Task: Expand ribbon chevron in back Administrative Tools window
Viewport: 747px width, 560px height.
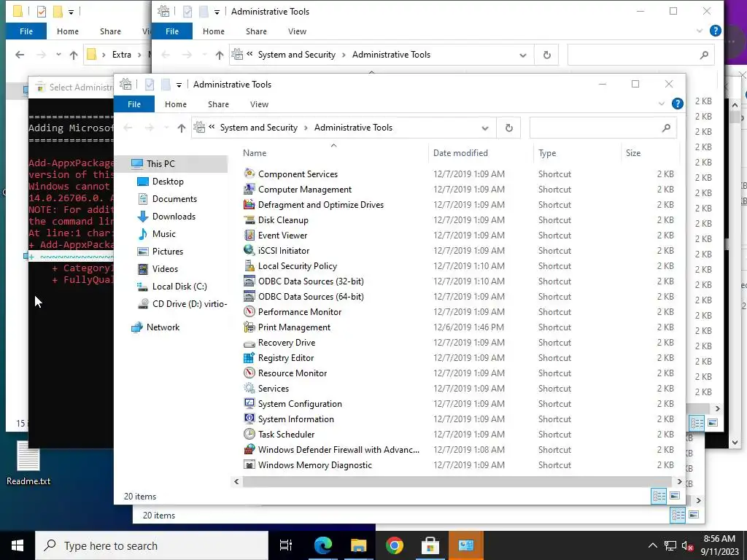Action: click(x=700, y=31)
